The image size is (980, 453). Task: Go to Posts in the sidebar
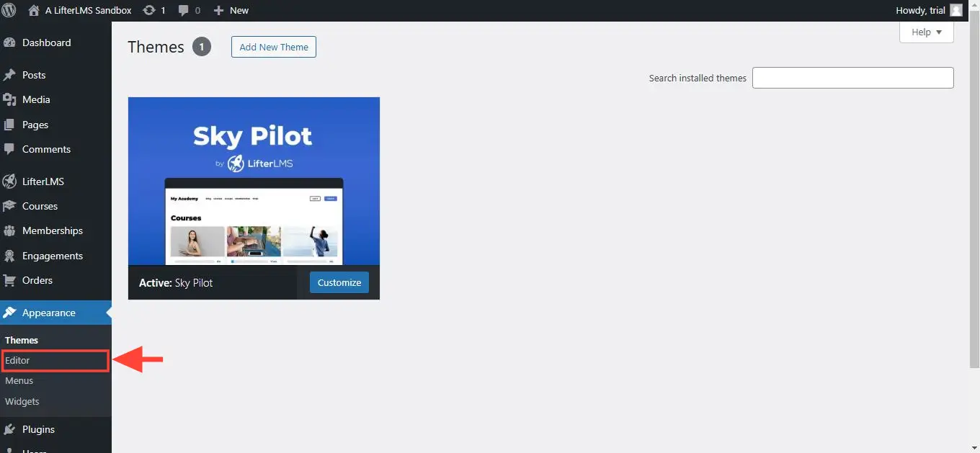(55, 75)
